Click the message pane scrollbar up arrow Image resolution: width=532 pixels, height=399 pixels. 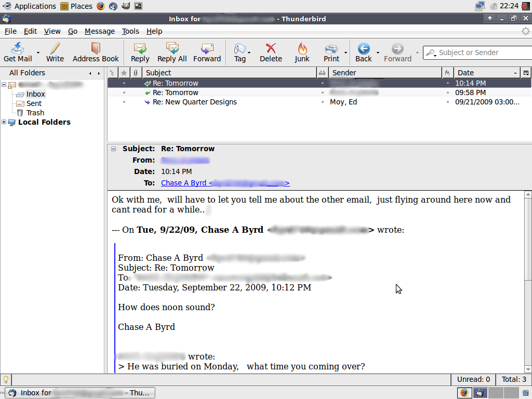528,194
